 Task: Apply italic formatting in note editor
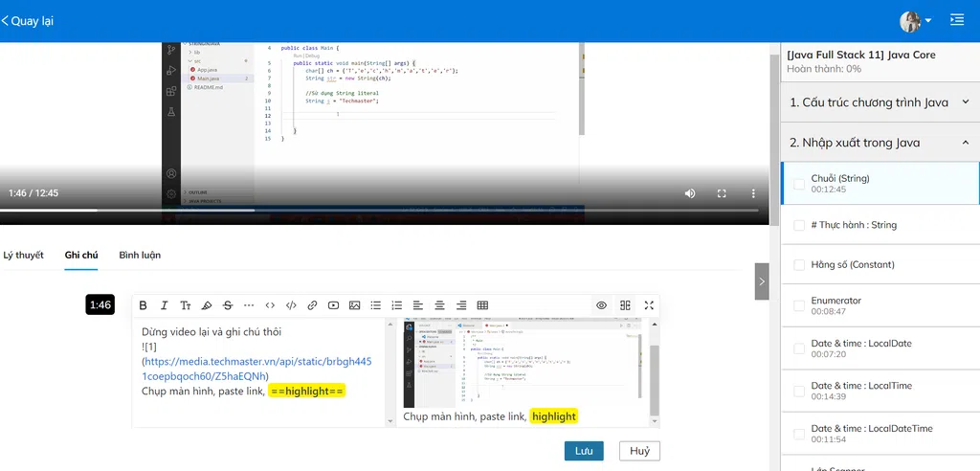click(x=165, y=305)
